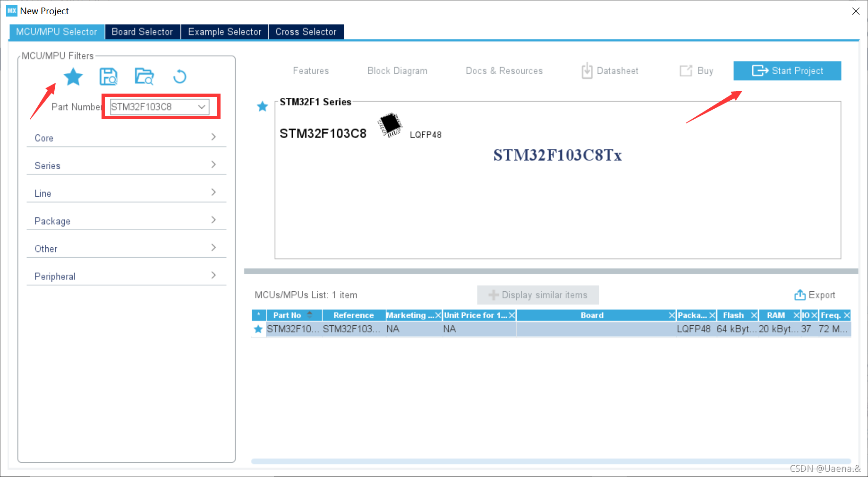This screenshot has width=868, height=477.
Task: Remove the Flash column with its X
Action: pos(754,315)
